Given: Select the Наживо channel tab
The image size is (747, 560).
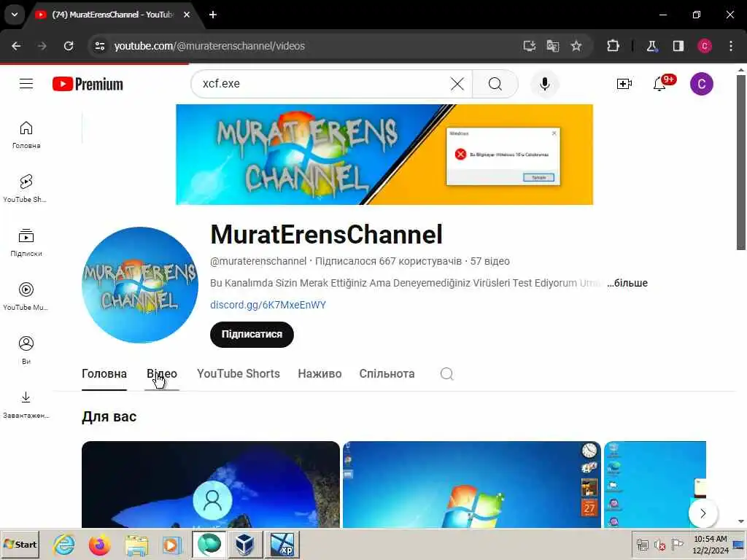Looking at the screenshot, I should (x=320, y=374).
